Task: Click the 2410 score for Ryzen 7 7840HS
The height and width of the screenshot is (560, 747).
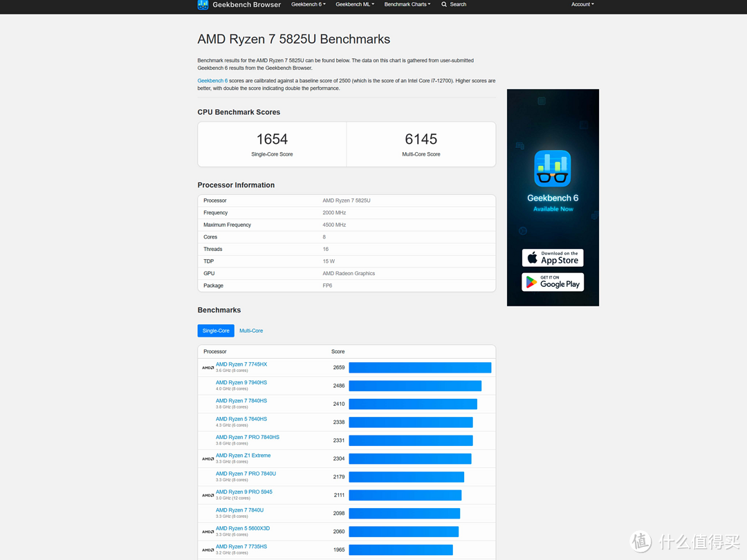Action: click(x=339, y=404)
